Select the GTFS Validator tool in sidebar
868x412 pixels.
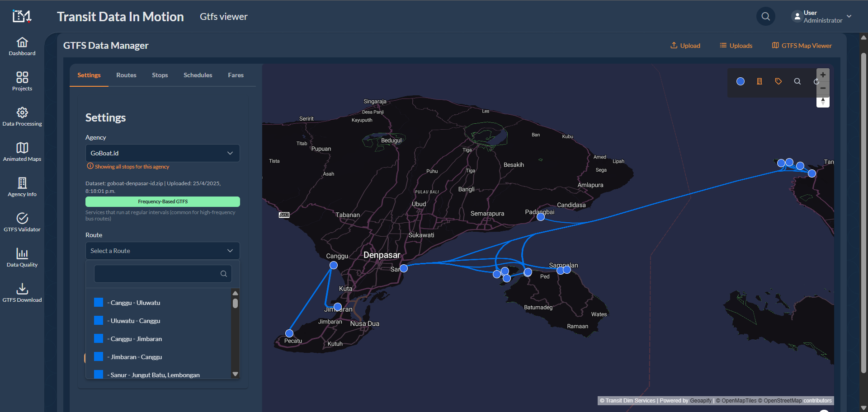coord(22,222)
